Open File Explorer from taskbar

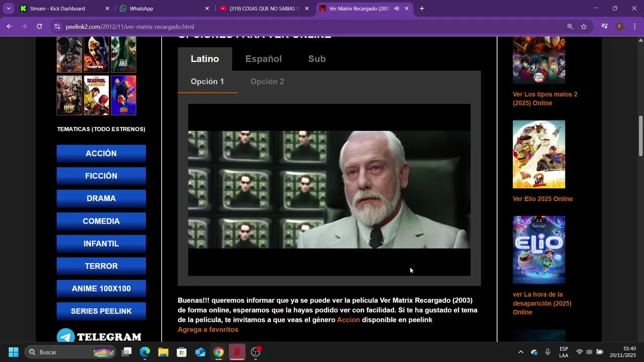163,352
